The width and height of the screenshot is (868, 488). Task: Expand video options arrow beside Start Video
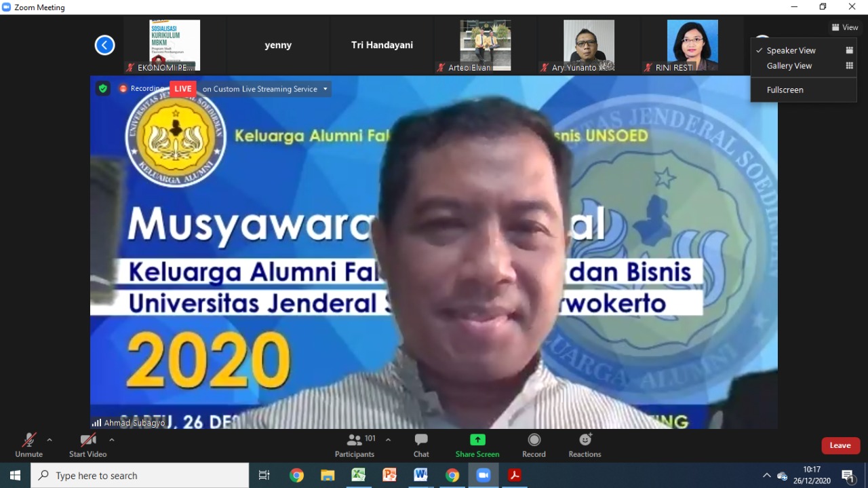click(112, 440)
